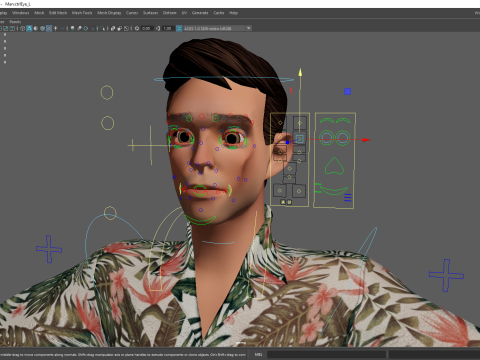Select the blue cross control on the left
Image resolution: width=480 pixels, height=360 pixels.
coord(49,249)
